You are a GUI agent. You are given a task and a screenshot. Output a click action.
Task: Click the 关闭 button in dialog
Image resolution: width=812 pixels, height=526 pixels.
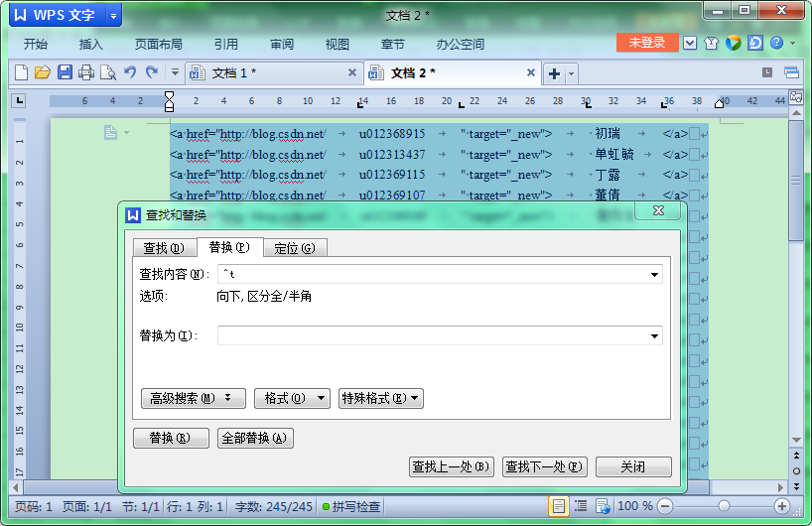(x=633, y=466)
